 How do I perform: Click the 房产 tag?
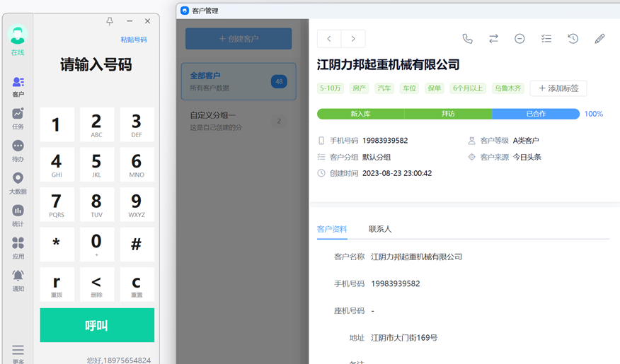pyautogui.click(x=359, y=88)
